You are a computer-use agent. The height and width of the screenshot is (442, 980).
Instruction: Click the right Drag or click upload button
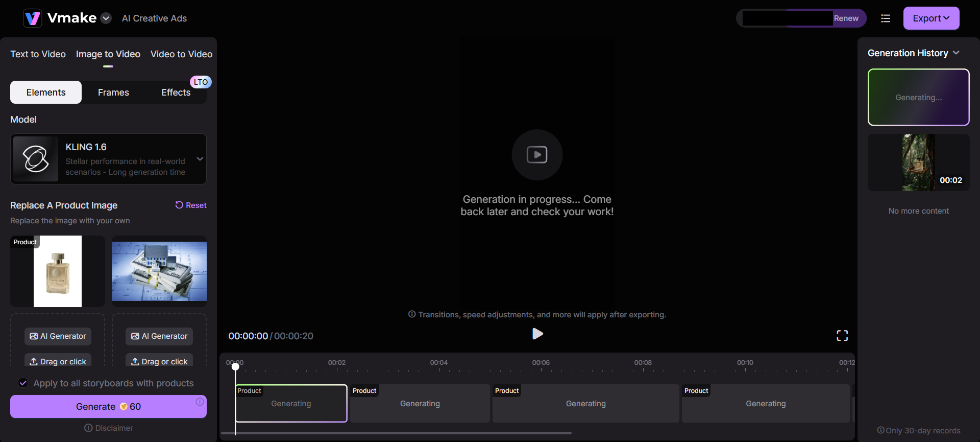159,361
